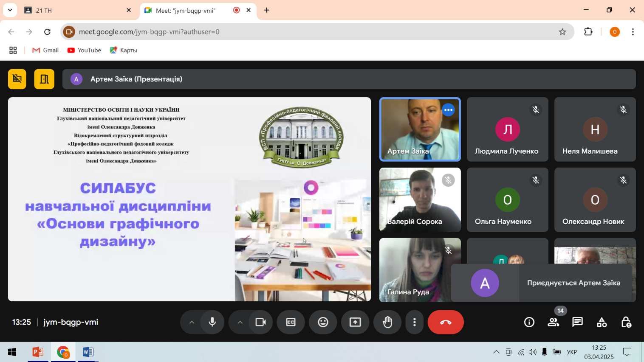Image resolution: width=644 pixels, height=362 pixels.
Task: Click the share screen present icon
Action: [355, 322]
